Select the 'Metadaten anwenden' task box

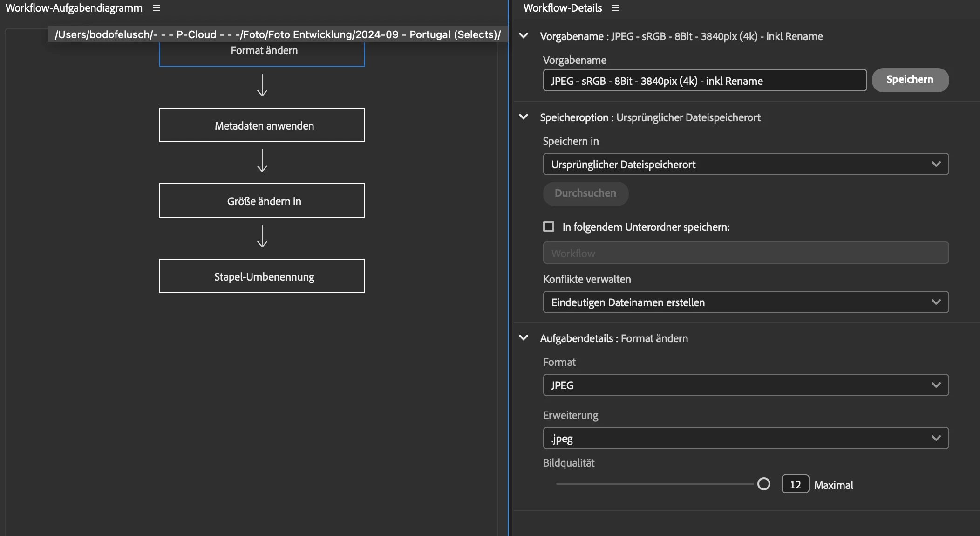(262, 125)
